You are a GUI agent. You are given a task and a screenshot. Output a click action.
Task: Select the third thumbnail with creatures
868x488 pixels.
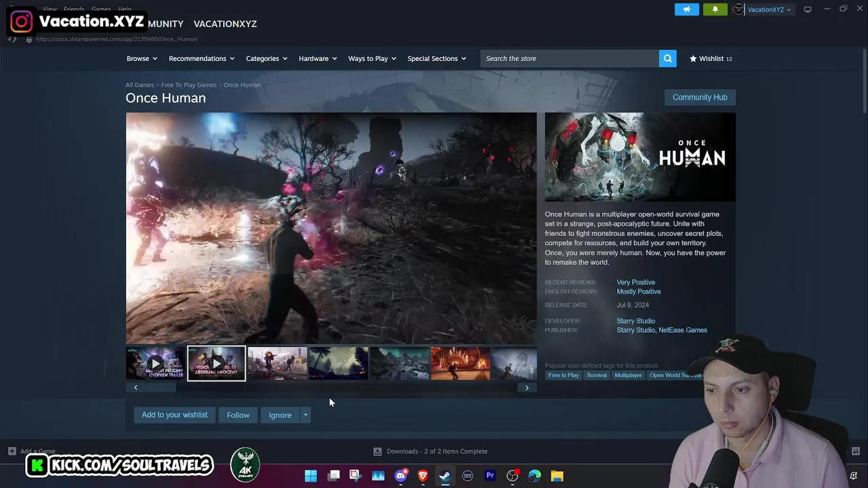point(277,364)
